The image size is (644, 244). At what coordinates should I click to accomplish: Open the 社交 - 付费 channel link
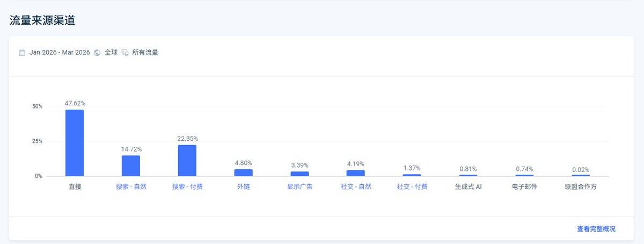[412, 187]
